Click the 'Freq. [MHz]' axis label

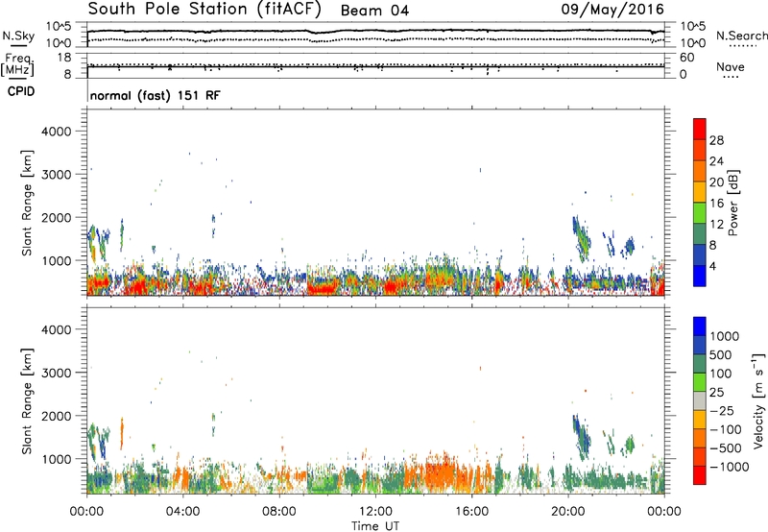(17, 64)
